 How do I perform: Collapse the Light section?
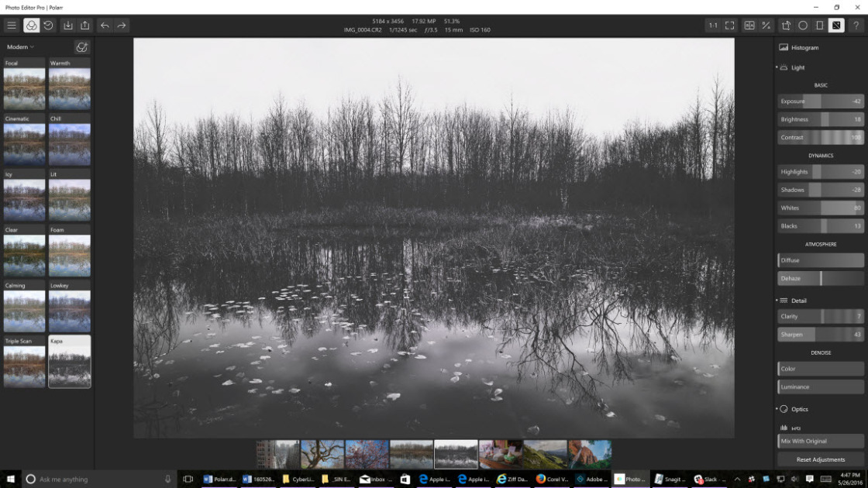coord(794,67)
